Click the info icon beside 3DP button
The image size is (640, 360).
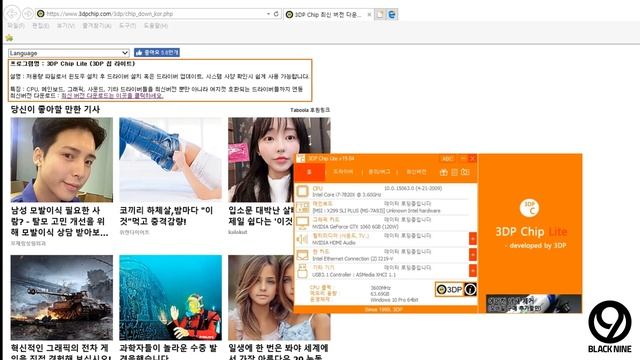(470, 290)
